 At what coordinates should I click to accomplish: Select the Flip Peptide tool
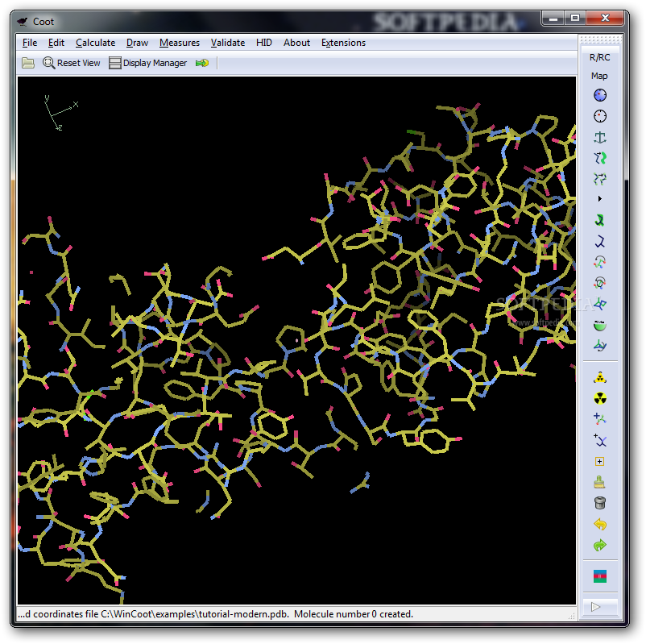[600, 304]
